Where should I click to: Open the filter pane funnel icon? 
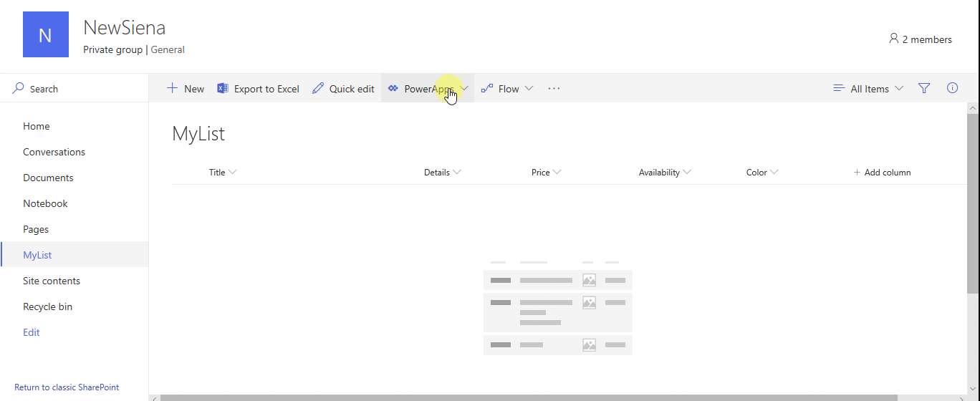[x=924, y=88]
